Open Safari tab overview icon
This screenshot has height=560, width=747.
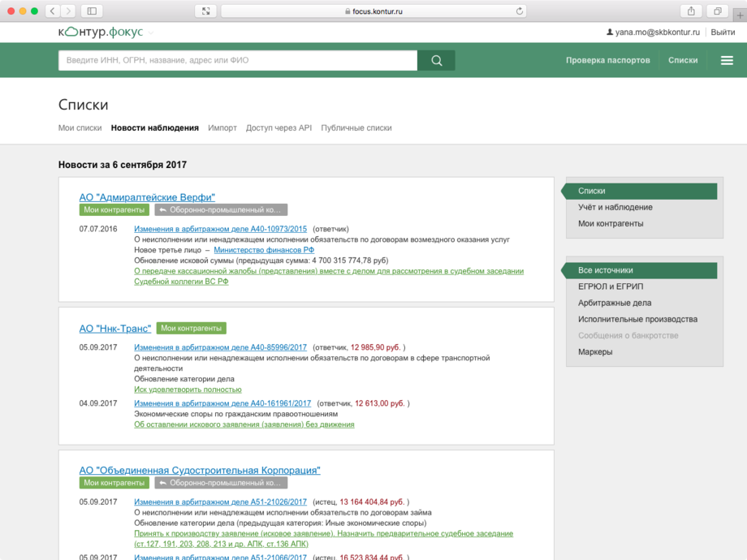coord(718,11)
